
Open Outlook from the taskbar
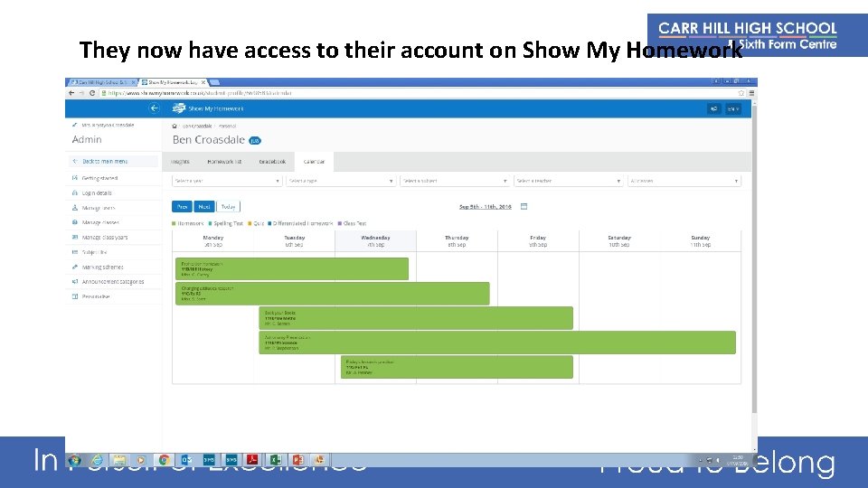coord(186,460)
